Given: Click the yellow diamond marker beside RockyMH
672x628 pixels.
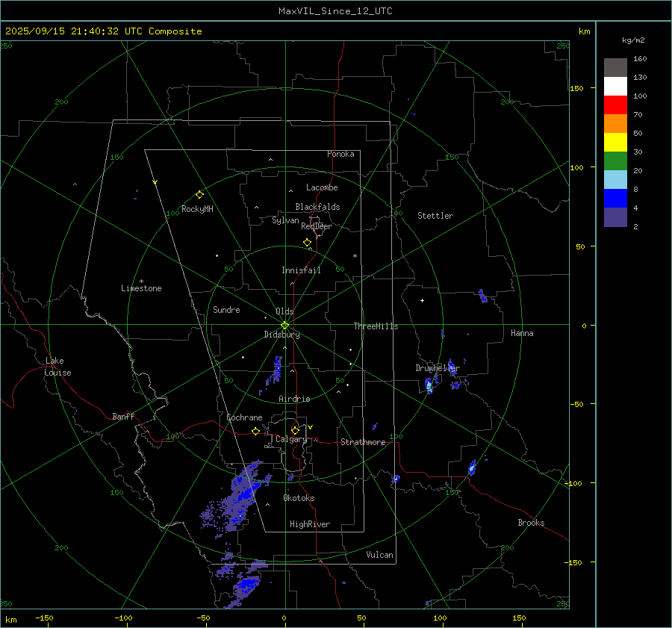Looking at the screenshot, I should [199, 195].
